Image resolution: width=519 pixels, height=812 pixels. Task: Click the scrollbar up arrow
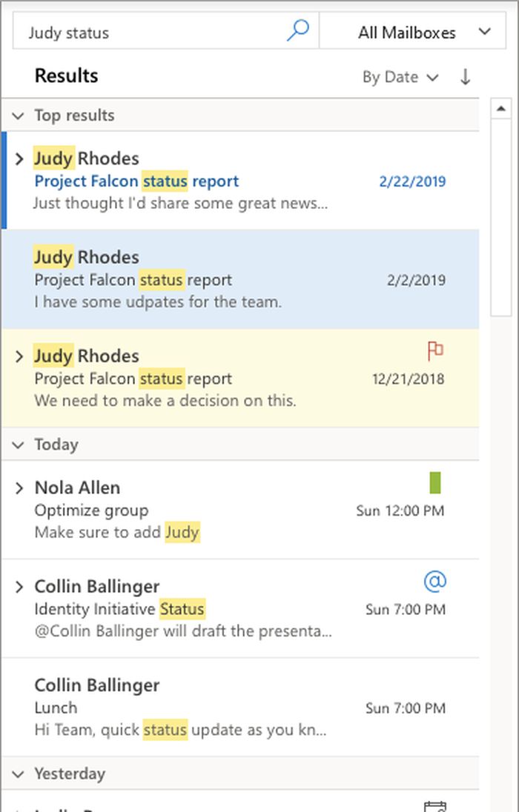coord(501,109)
